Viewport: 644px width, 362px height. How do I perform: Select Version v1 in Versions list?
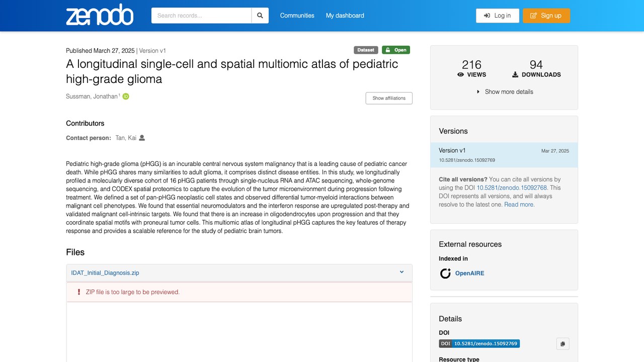[x=504, y=155]
